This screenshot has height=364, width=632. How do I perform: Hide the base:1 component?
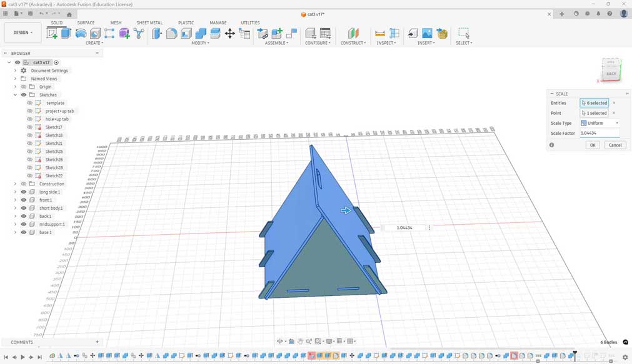coord(23,232)
